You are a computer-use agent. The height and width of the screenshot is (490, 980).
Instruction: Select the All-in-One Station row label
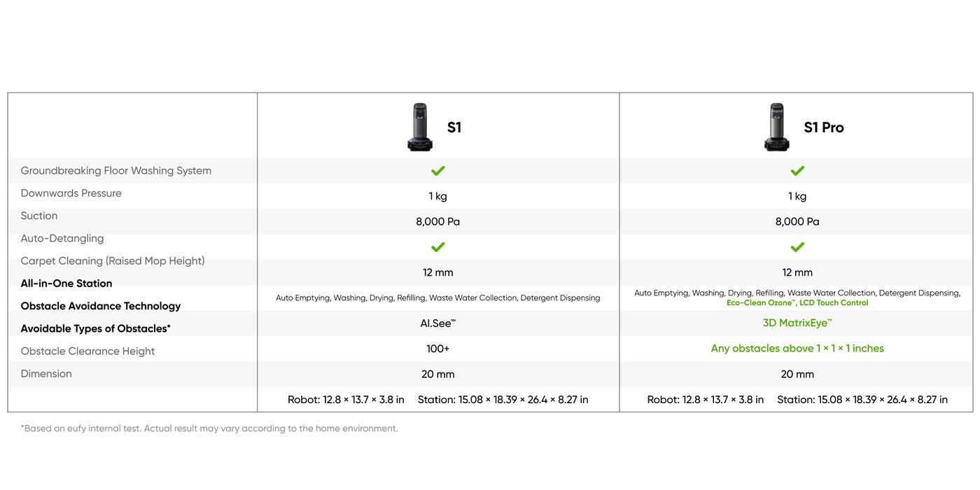tap(66, 283)
